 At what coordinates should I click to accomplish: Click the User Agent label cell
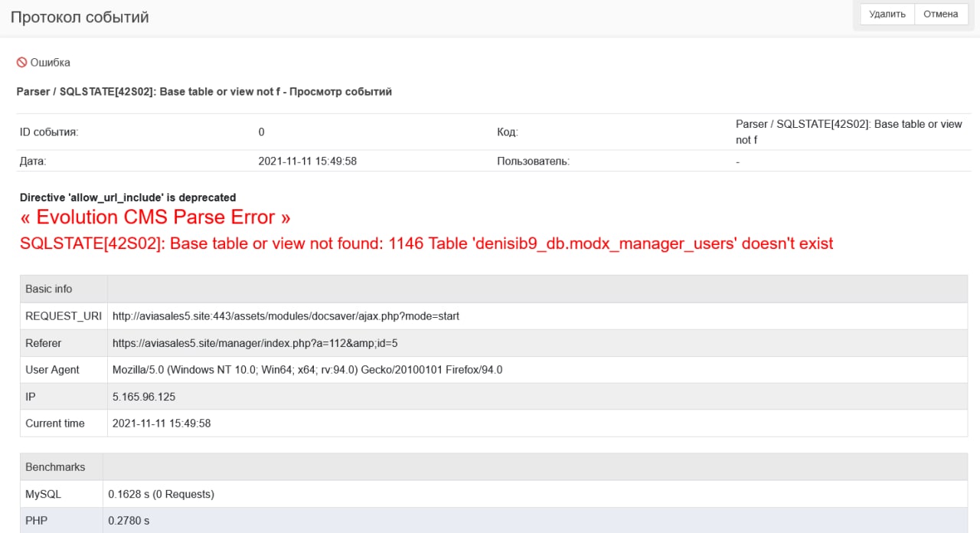pos(64,369)
